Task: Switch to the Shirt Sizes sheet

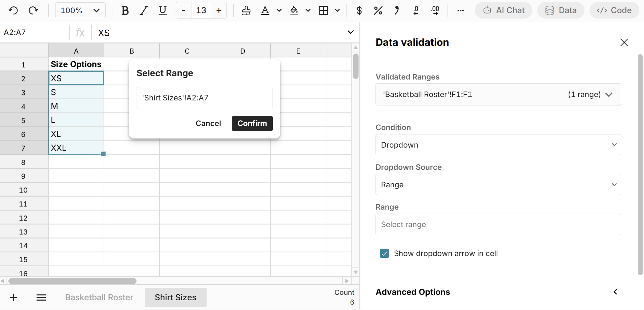Action: (x=175, y=297)
